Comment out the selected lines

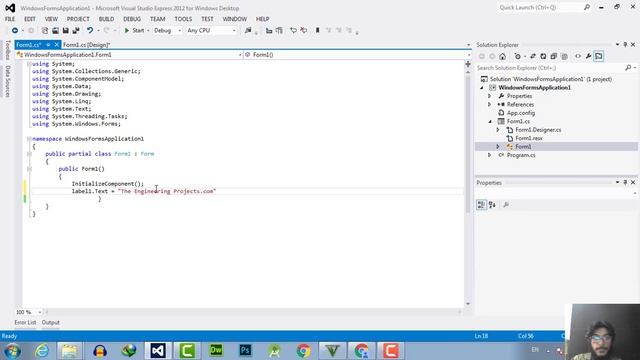pos(293,31)
